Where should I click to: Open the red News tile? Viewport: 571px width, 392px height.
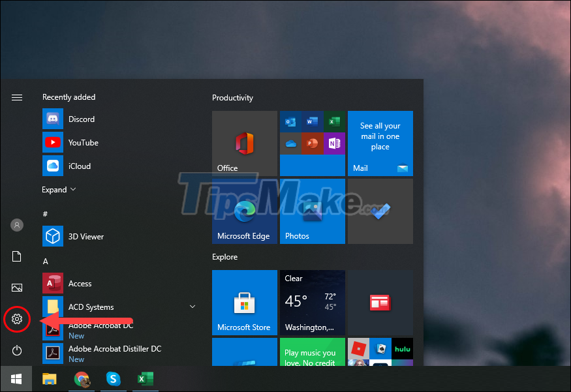click(380, 303)
